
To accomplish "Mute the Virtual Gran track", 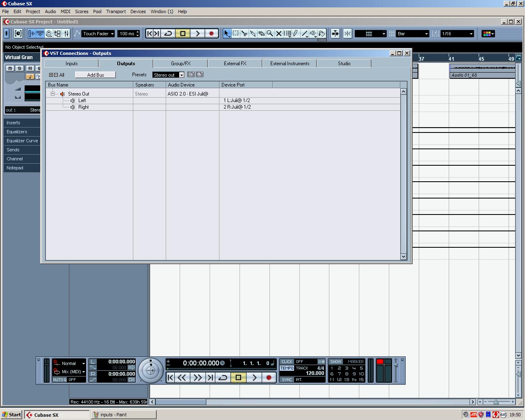I will pyautogui.click(x=10, y=68).
